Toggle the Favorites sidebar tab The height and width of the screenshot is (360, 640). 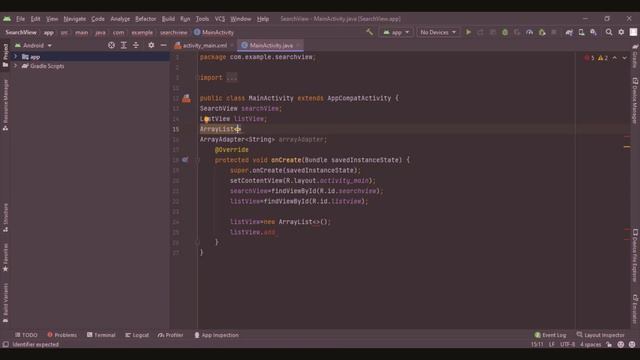(5, 257)
